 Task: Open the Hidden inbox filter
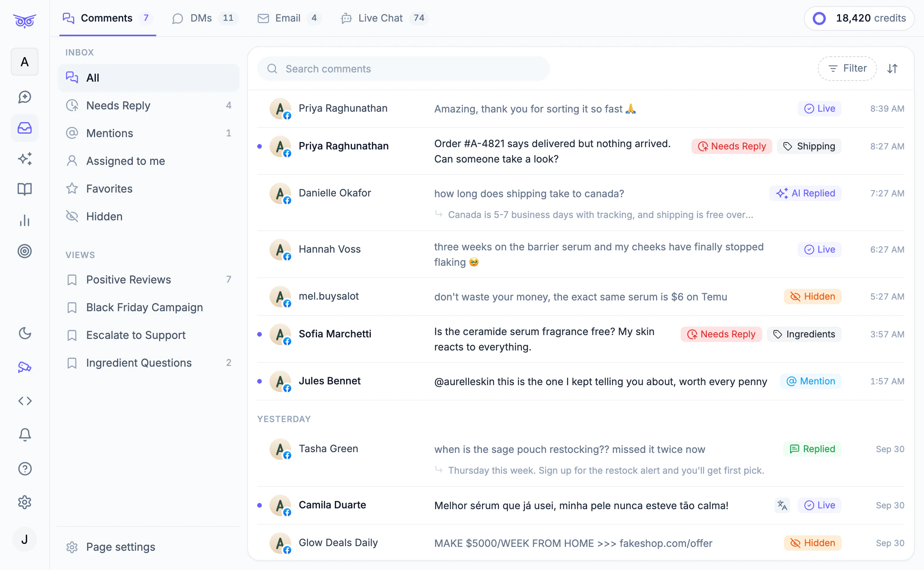coord(149,216)
